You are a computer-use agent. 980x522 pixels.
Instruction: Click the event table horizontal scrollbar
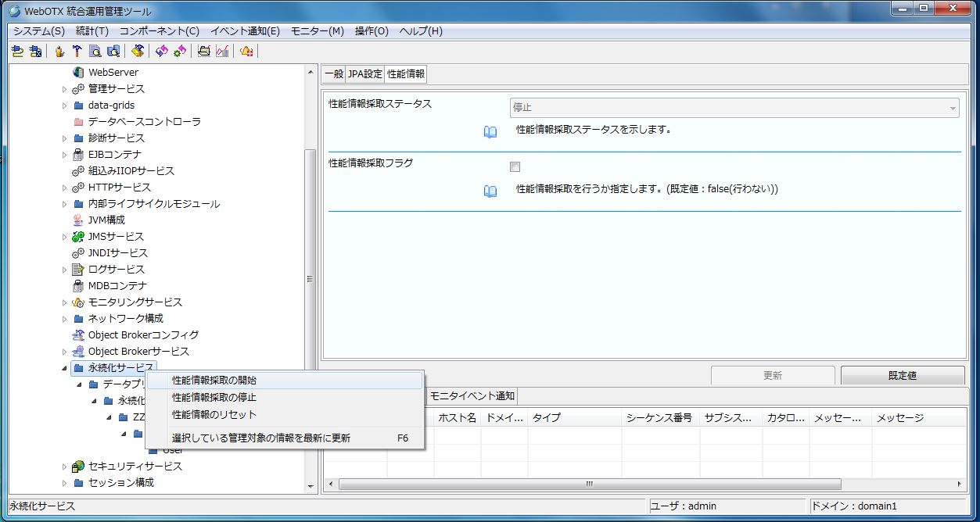[588, 484]
